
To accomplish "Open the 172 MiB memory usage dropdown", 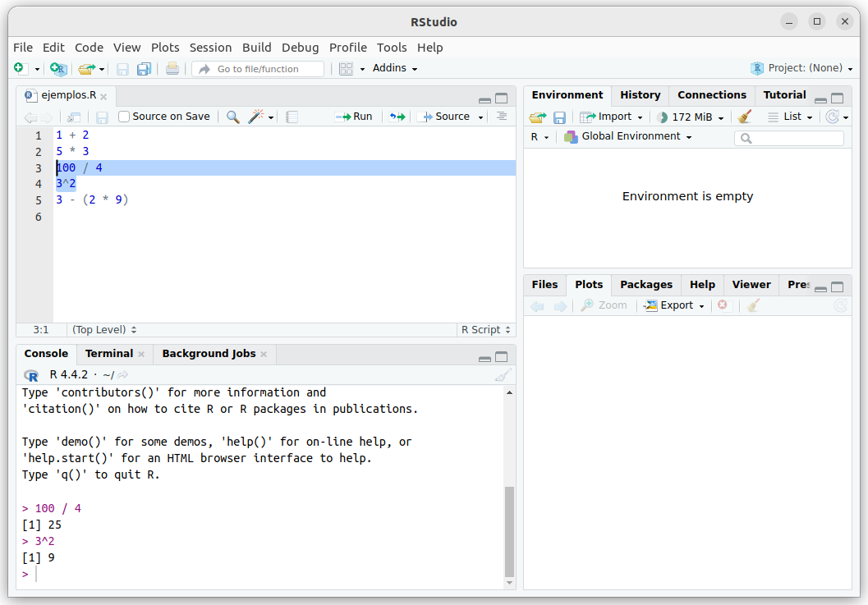I will pyautogui.click(x=691, y=117).
